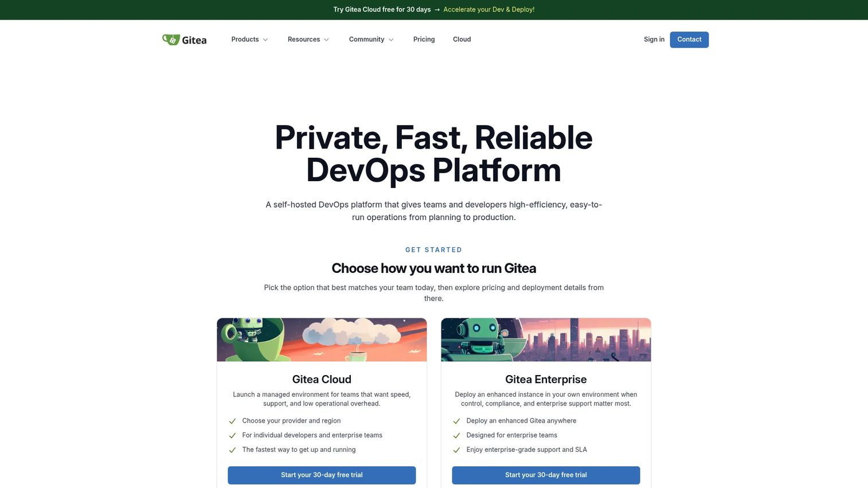This screenshot has height=488, width=868.
Task: Open the Community menu
Action: tap(372, 40)
